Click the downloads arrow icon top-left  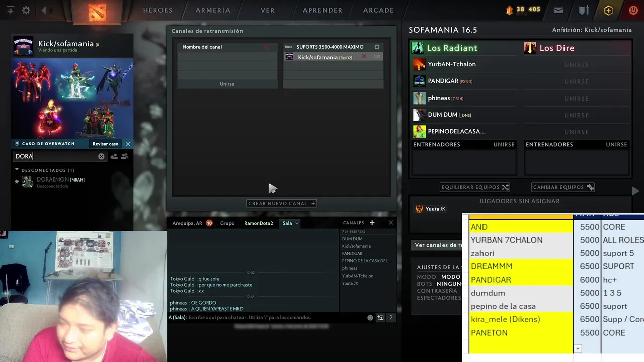tap(10, 10)
